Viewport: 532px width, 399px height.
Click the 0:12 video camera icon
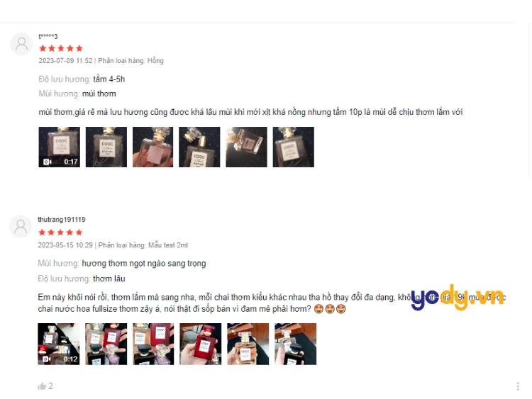coord(47,359)
